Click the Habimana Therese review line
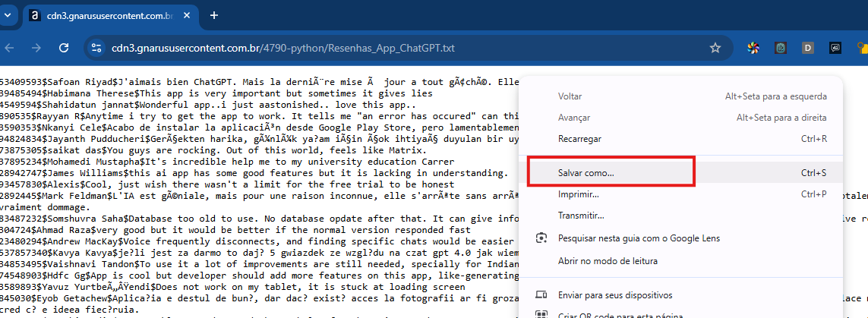The image size is (868, 318). pyautogui.click(x=216, y=93)
